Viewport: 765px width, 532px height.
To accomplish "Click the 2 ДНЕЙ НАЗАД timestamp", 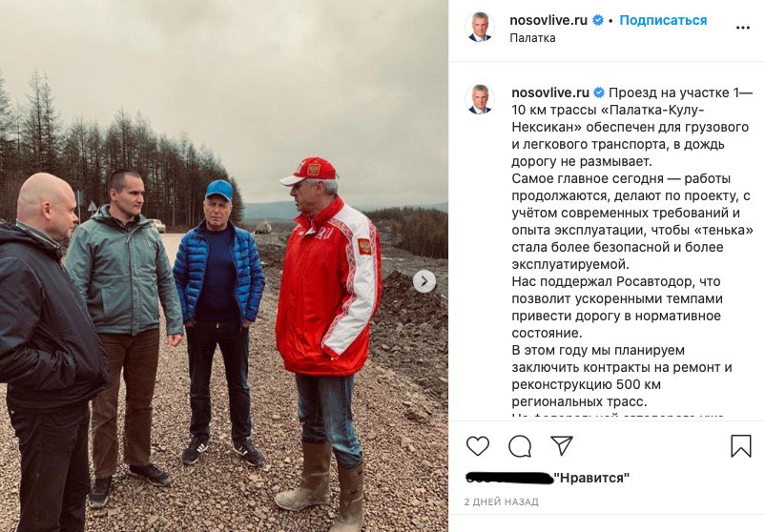I will tap(501, 501).
